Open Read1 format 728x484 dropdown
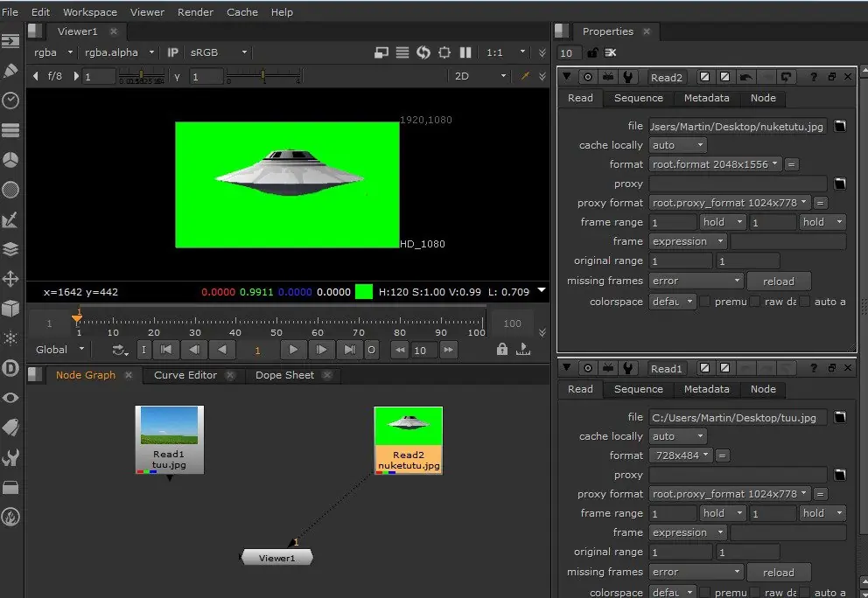Image resolution: width=868 pixels, height=598 pixels. click(x=681, y=455)
